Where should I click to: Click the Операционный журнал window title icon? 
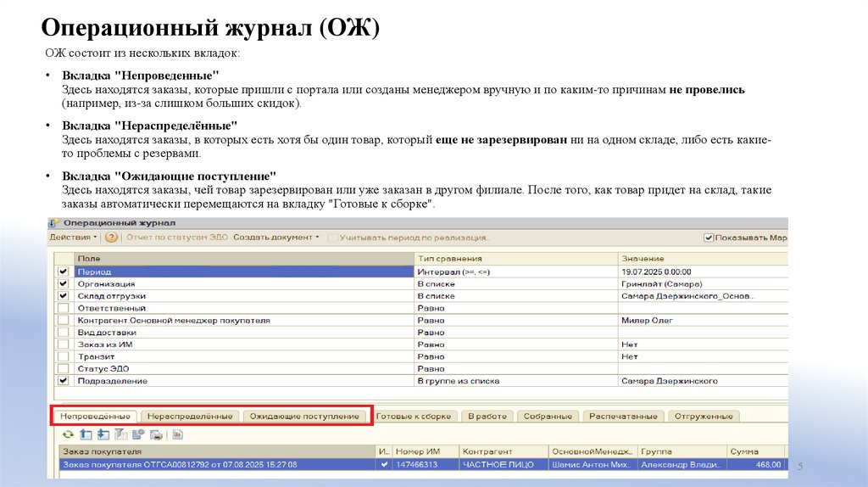click(53, 223)
